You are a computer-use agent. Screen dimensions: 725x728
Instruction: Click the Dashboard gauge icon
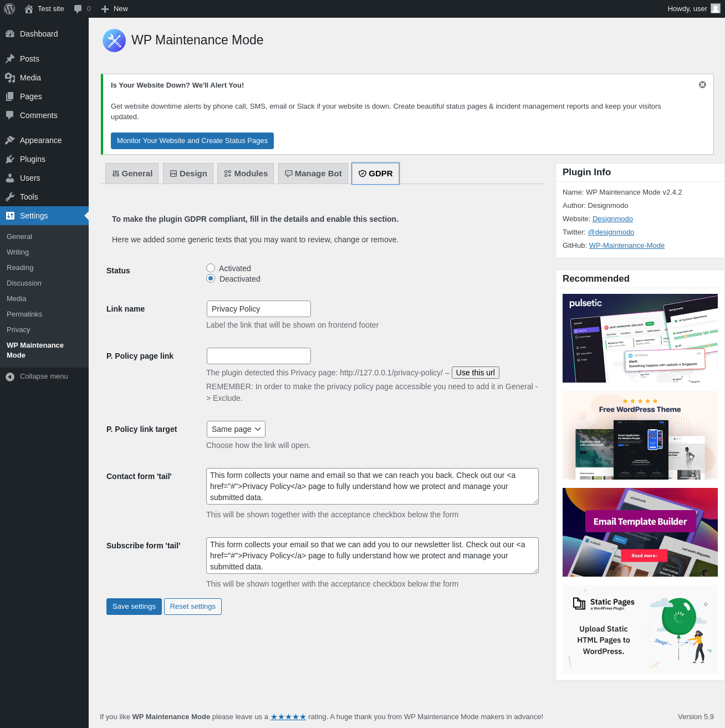tap(10, 34)
